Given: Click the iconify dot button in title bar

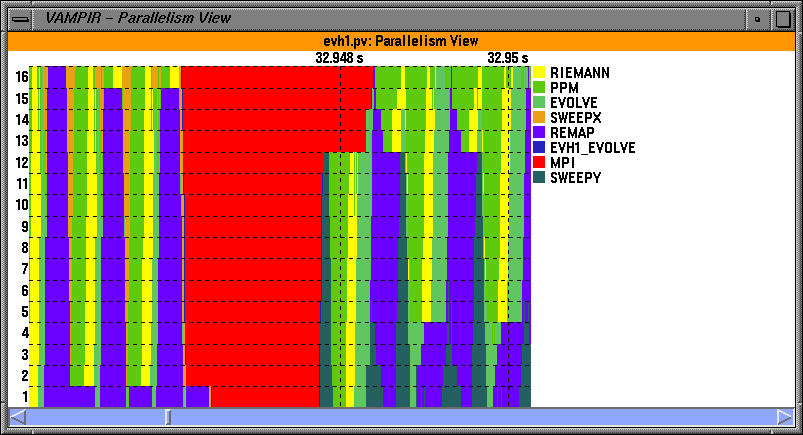Looking at the screenshot, I should pos(757,19).
